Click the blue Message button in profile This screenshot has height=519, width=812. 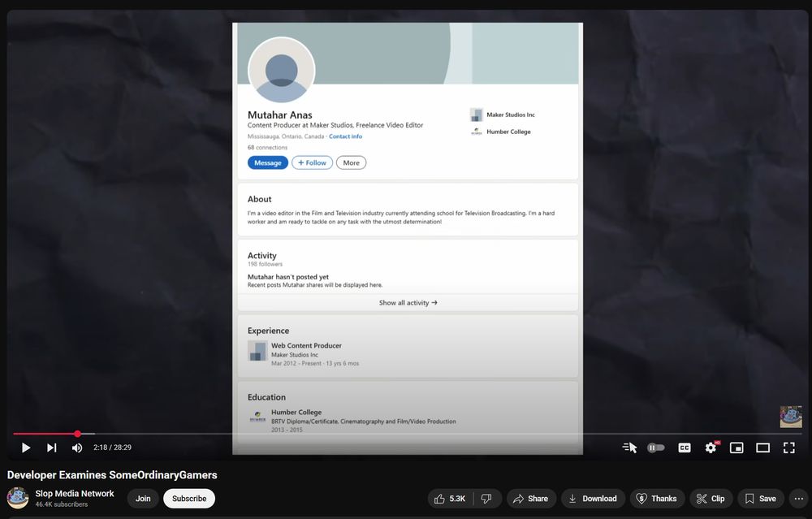click(x=268, y=162)
